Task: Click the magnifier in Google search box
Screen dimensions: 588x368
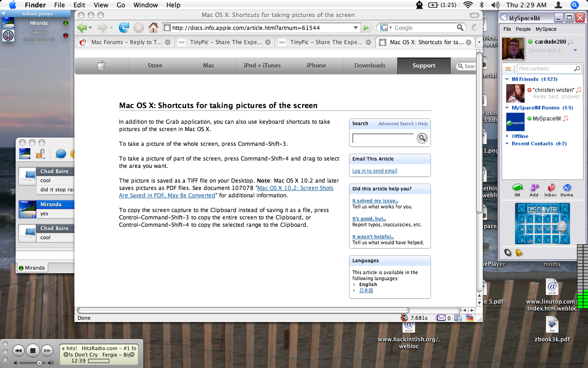Action: (x=460, y=28)
